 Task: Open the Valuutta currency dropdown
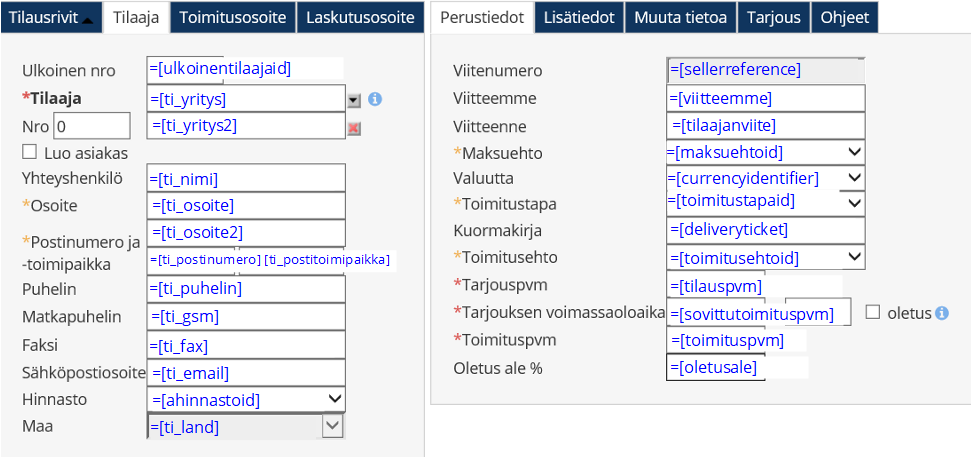(x=853, y=178)
